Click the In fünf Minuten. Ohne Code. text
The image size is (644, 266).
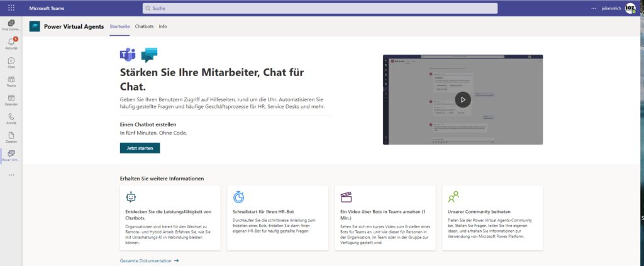click(153, 133)
